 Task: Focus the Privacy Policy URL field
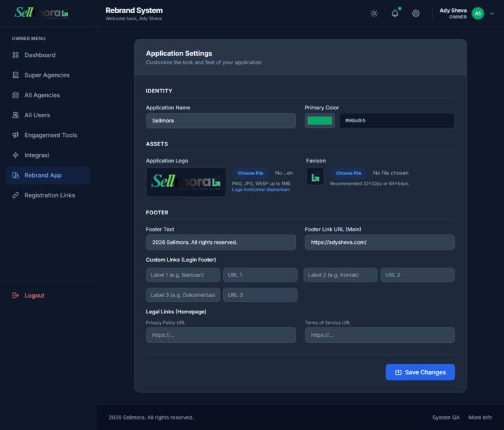[220, 335]
